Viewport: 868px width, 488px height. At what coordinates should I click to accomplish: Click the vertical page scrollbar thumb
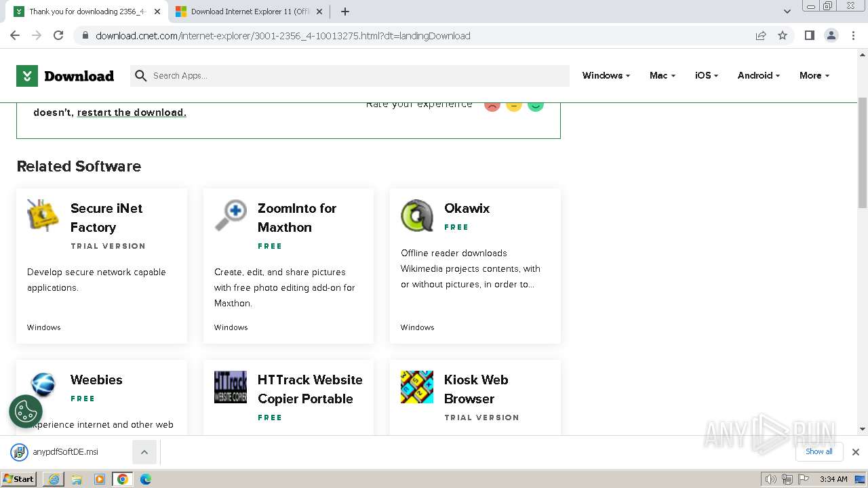pyautogui.click(x=863, y=152)
